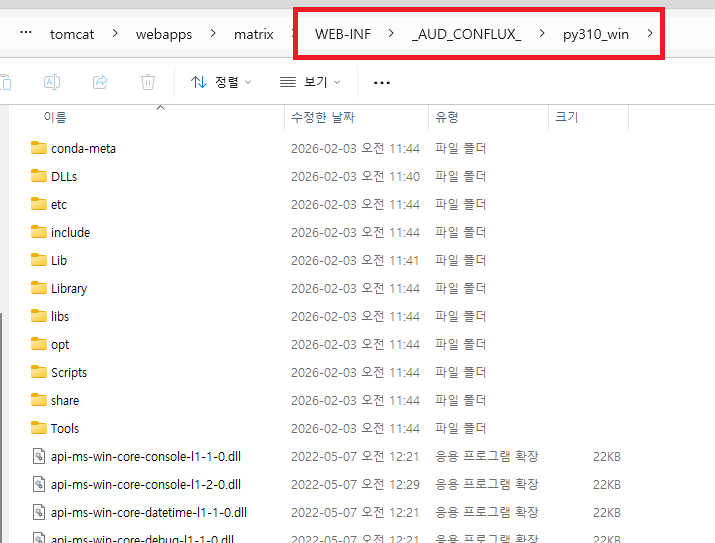
Task: Select api-ms-win-core-console-l1-2-0.dll file name
Action: point(146,484)
